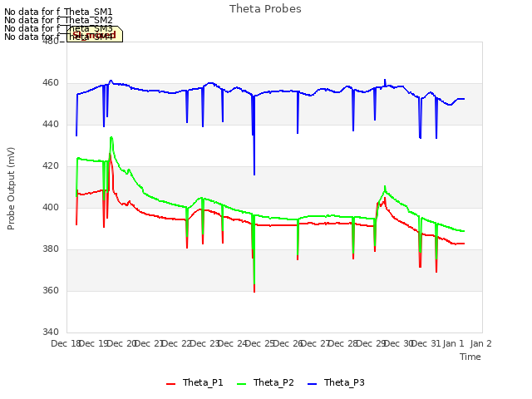Click the 'Jan 2' x-axis tick label
Image resolution: width=532 pixels, height=399 pixels.
coord(480,343)
